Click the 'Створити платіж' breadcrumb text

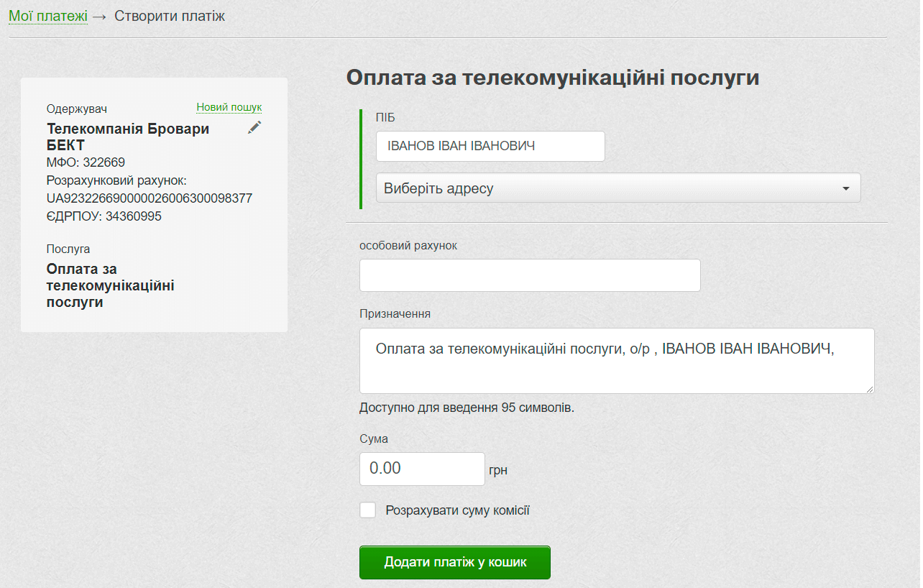[170, 15]
